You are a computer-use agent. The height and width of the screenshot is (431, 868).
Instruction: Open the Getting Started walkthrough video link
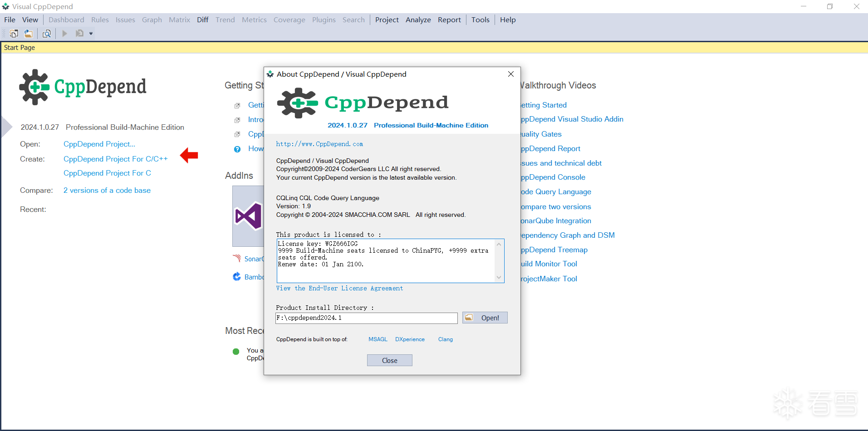click(x=544, y=105)
